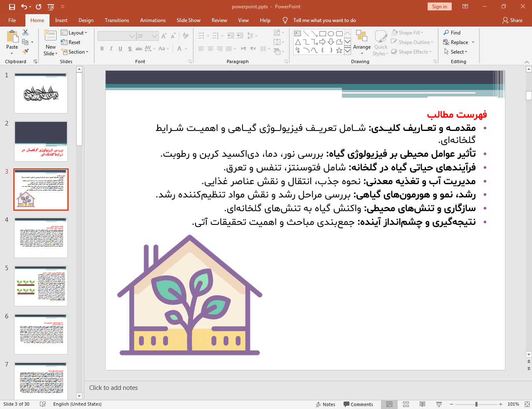The height and width of the screenshot is (409, 532).
Task: Toggle italic formatting
Action: (111, 49)
